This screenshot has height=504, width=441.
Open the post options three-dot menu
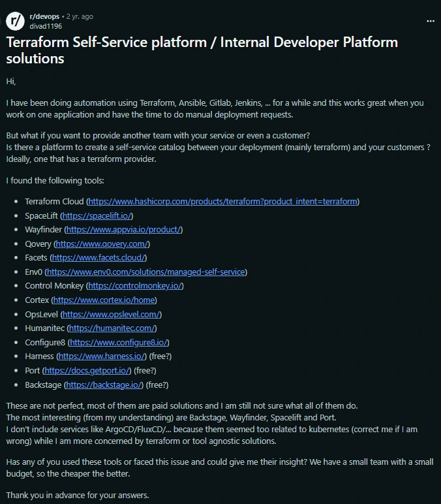431,21
